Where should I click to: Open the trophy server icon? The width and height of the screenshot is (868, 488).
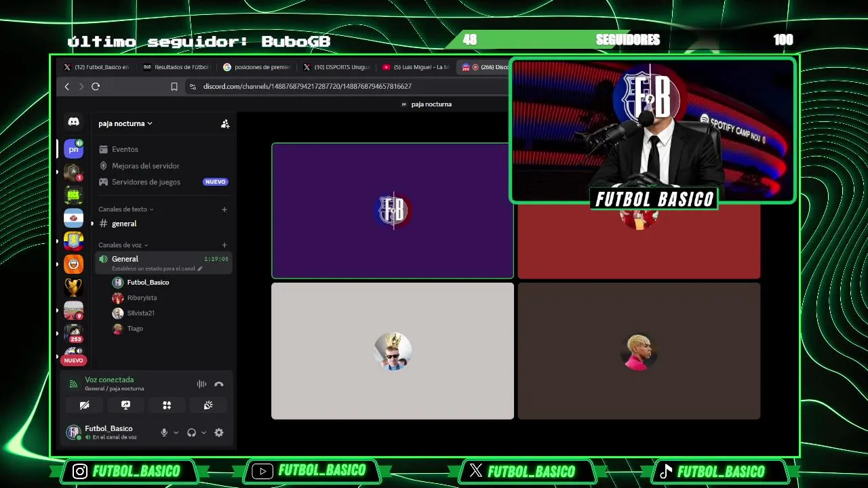[x=73, y=287]
